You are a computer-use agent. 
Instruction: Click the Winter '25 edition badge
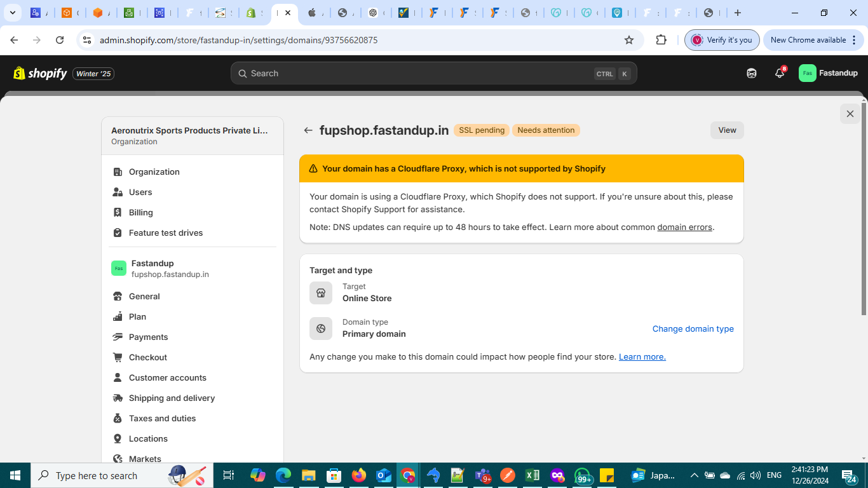pos(93,74)
